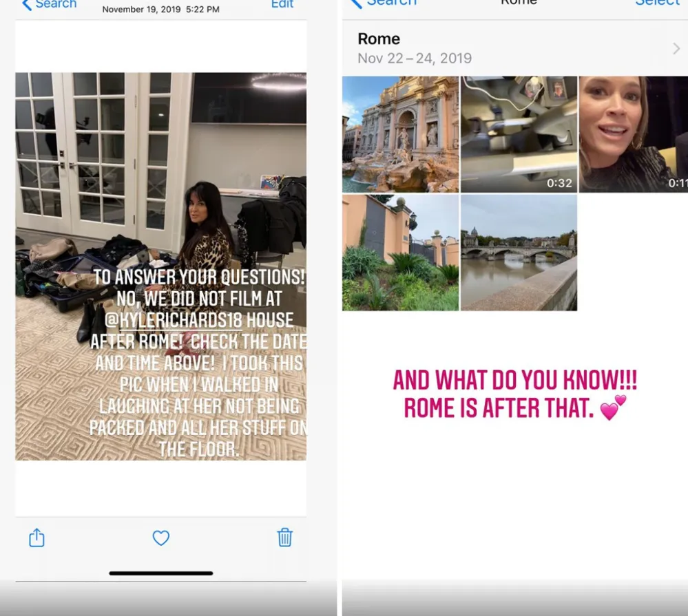688x616 pixels.
Task: Tap the Nov 22–24, 2019 date range
Action: (x=415, y=58)
